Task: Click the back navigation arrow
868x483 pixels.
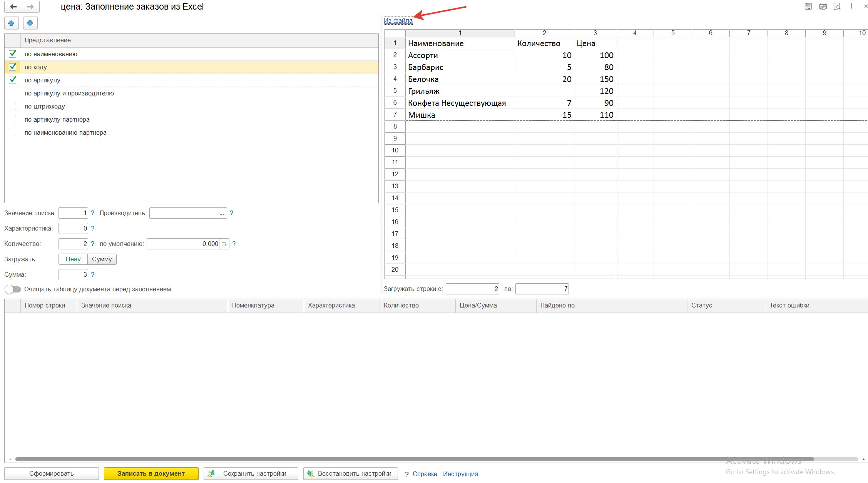Action: (13, 7)
